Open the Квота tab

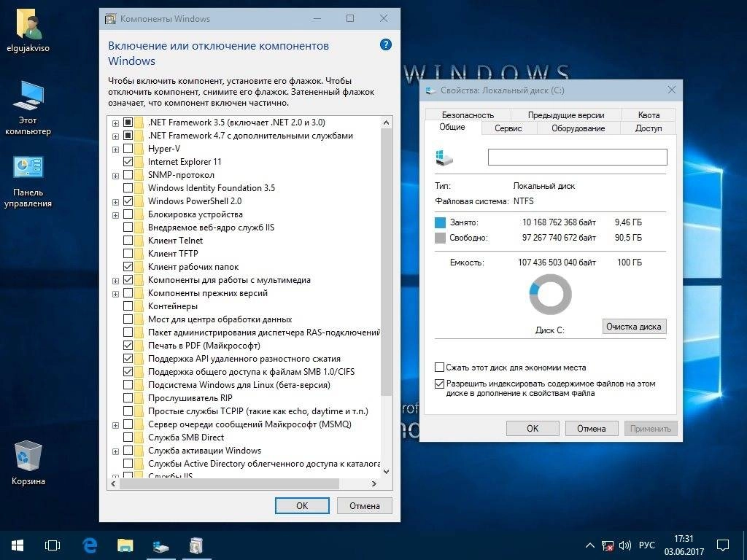coord(649,114)
